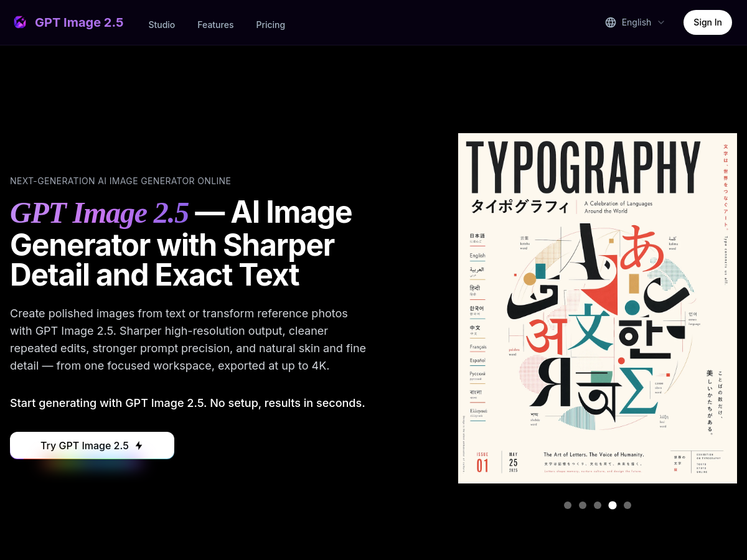View the Pricing page
747x560 pixels.
[x=271, y=25]
